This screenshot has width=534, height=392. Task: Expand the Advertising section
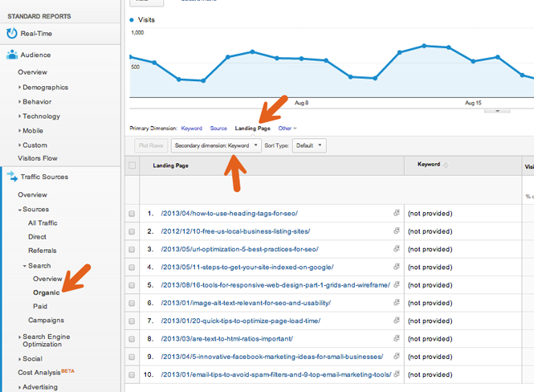click(x=38, y=387)
